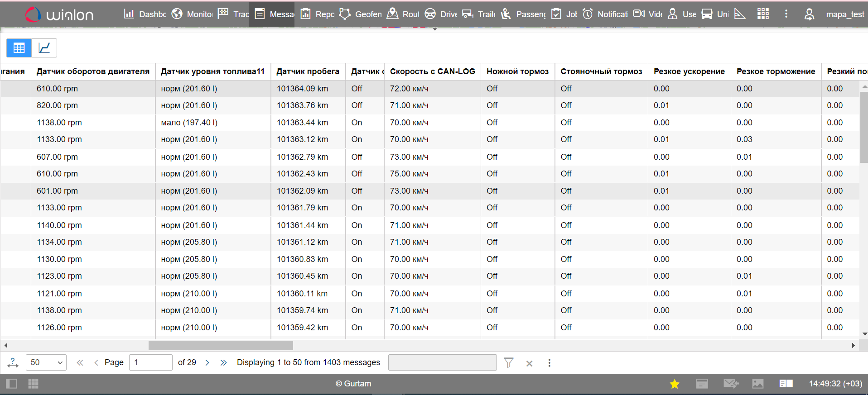Viewport: 868px width, 395px height.
Task: Clear the filter with the X icon
Action: (x=529, y=363)
